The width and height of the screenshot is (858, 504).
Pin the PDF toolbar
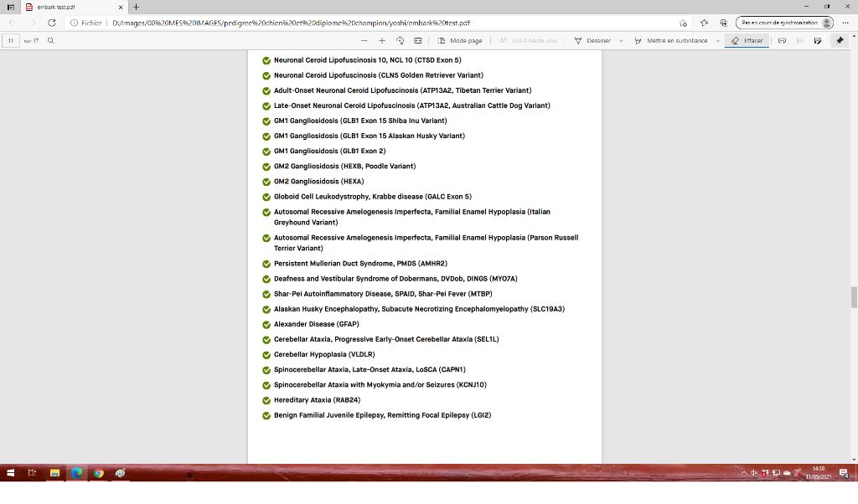[x=840, y=40]
